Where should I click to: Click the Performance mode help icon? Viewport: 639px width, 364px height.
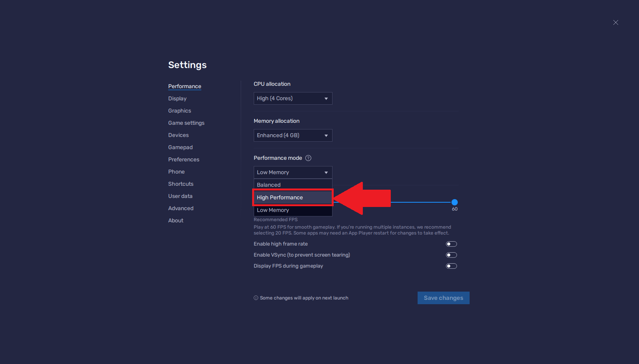pos(308,158)
